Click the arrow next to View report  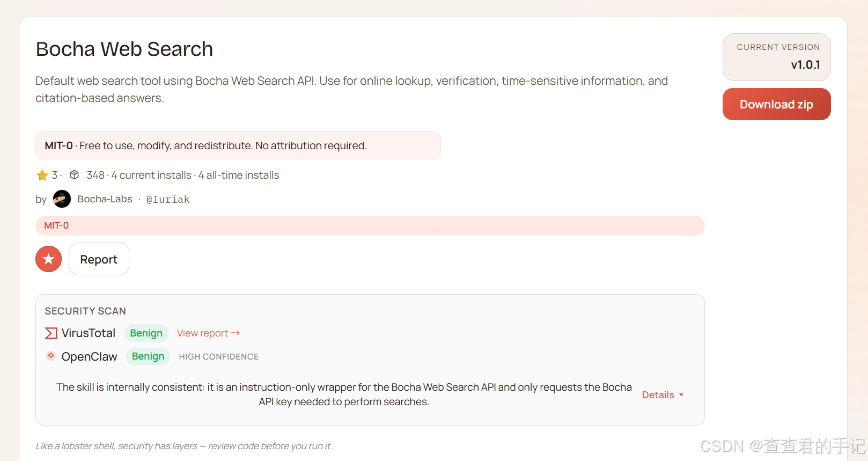click(x=236, y=333)
